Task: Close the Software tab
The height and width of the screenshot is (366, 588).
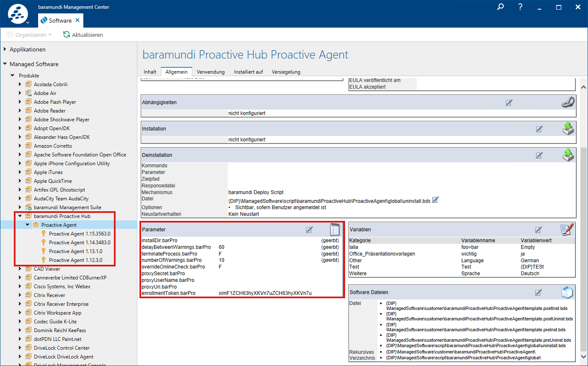Action: click(77, 20)
